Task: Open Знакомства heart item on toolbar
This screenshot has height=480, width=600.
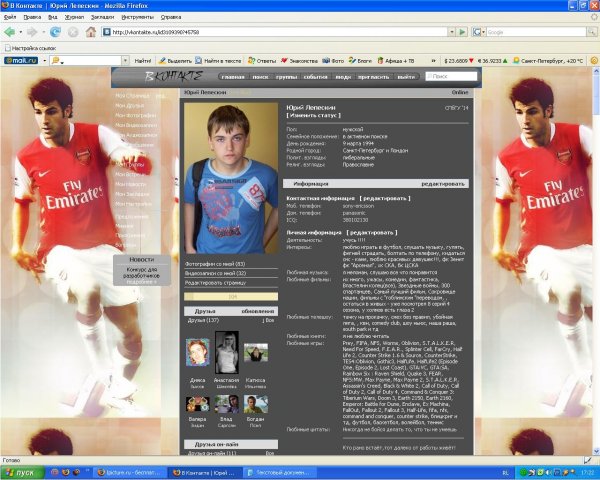Action: (x=299, y=60)
